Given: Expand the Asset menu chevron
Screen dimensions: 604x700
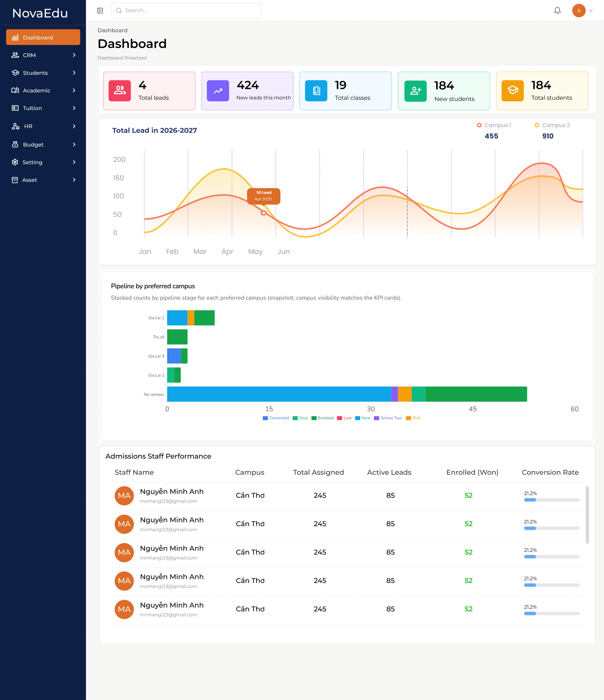Looking at the screenshot, I should click(x=74, y=180).
